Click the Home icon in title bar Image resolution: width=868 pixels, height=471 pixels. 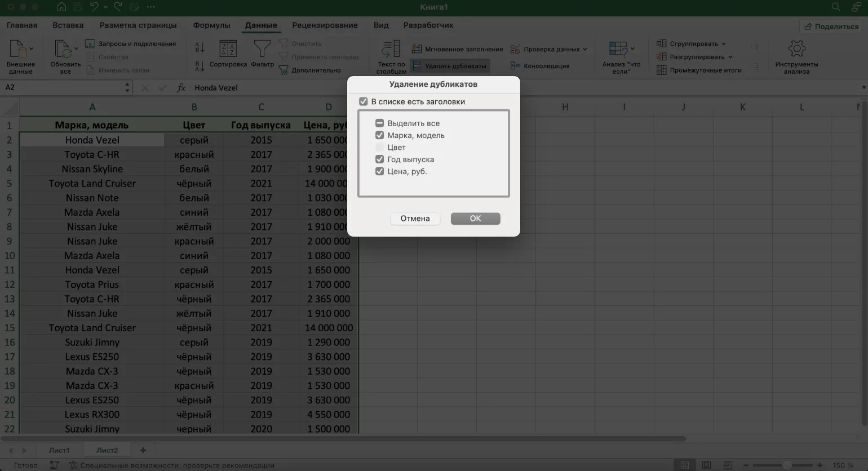[x=61, y=7]
